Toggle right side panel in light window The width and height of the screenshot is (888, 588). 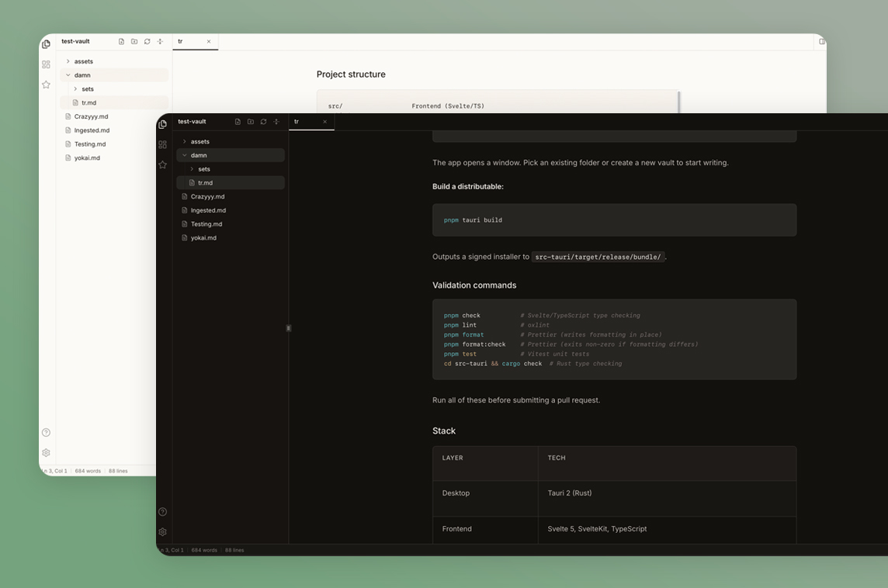point(821,42)
